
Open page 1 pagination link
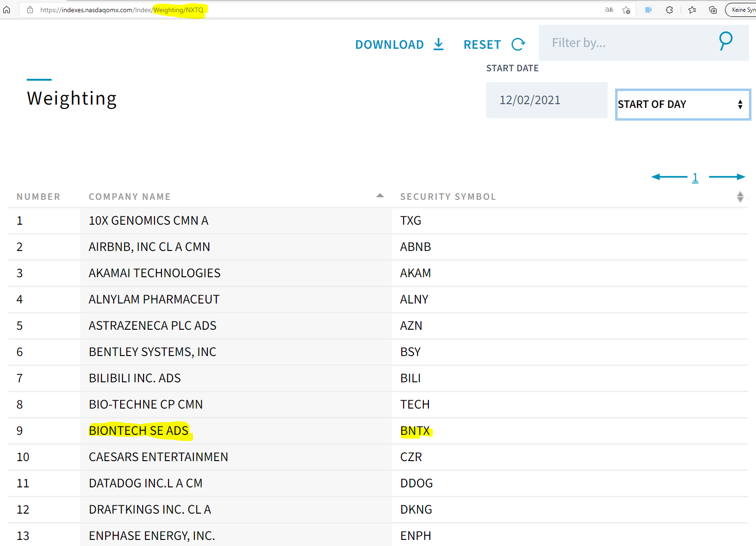(x=695, y=178)
